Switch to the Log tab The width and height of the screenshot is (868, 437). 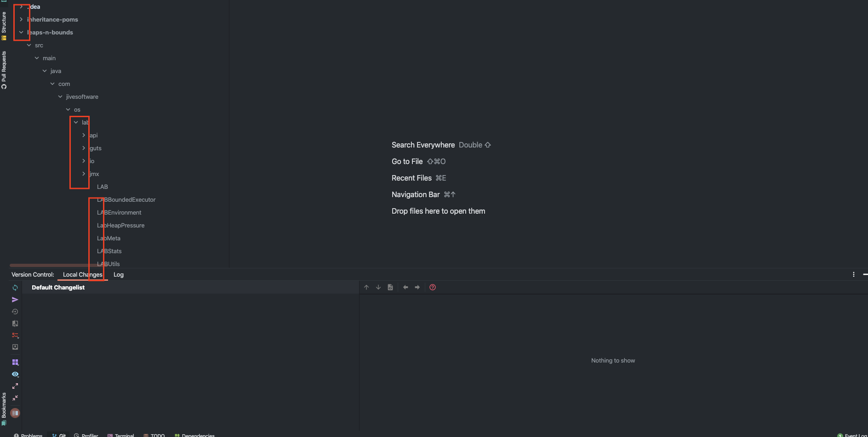coord(118,274)
